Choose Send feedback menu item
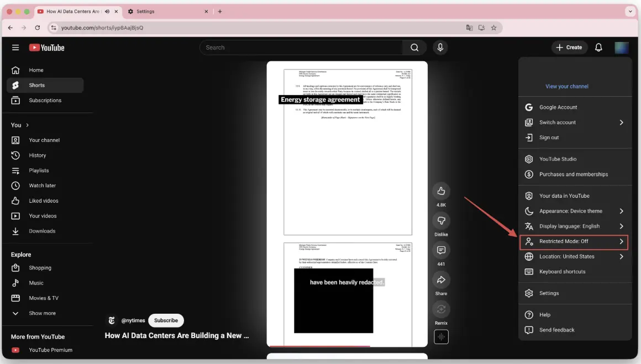This screenshot has height=364, width=641. click(575, 330)
